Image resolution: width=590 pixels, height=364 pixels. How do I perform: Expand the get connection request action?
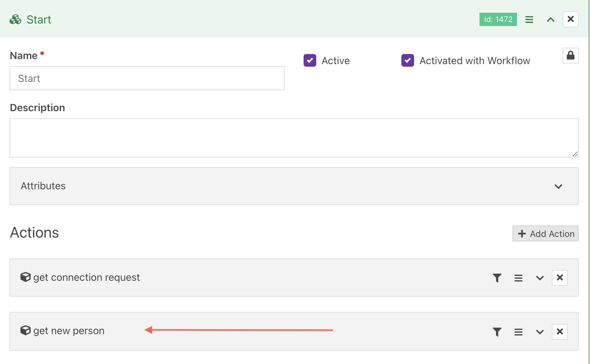(540, 278)
